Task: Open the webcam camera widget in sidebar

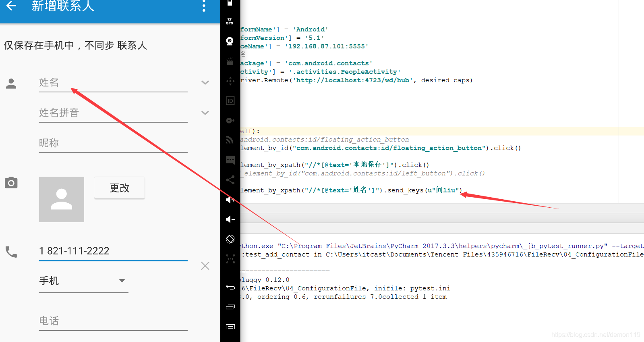Action: pos(230,41)
